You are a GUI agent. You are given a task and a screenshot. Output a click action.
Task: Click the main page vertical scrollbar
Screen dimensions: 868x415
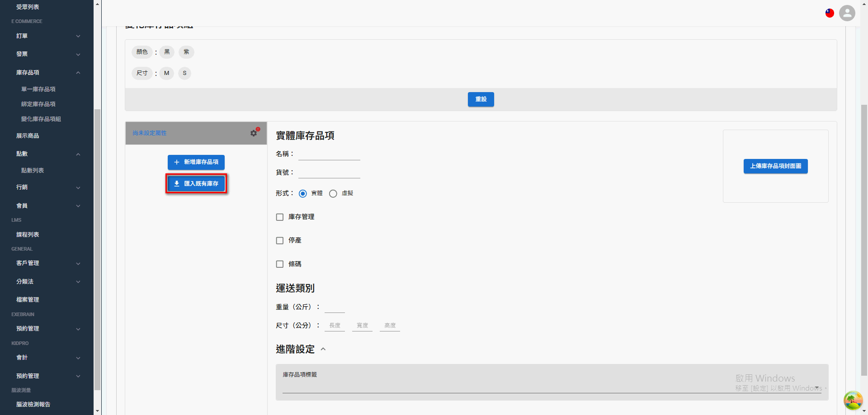coord(864,239)
